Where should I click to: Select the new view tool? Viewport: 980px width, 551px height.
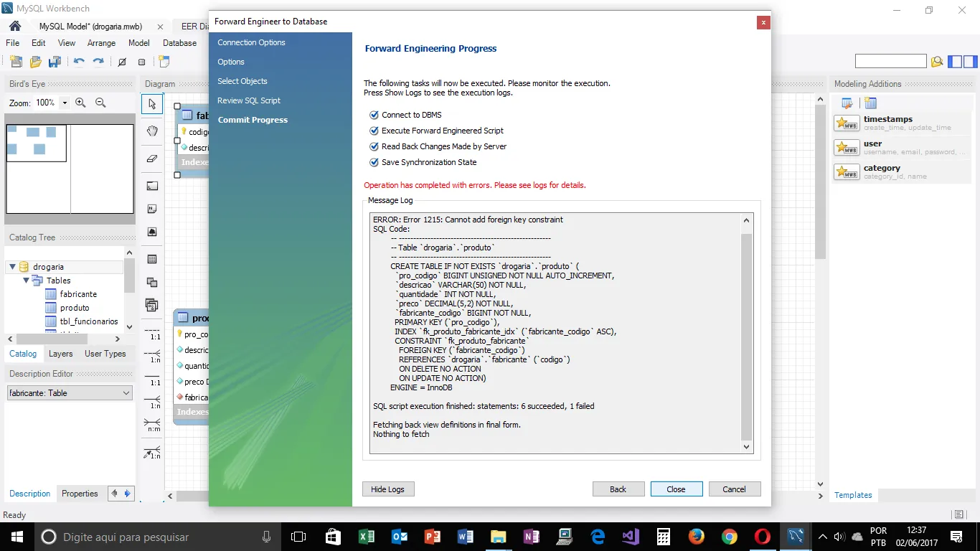tap(151, 282)
